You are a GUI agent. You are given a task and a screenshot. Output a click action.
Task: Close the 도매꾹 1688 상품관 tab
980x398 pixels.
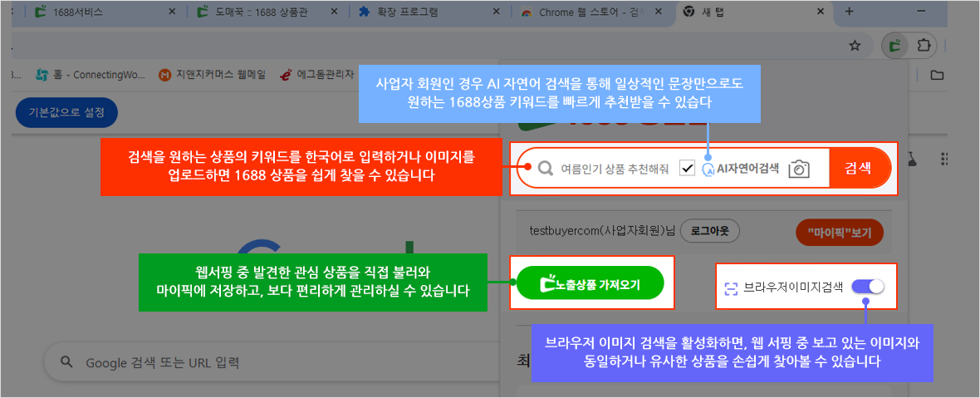(335, 12)
